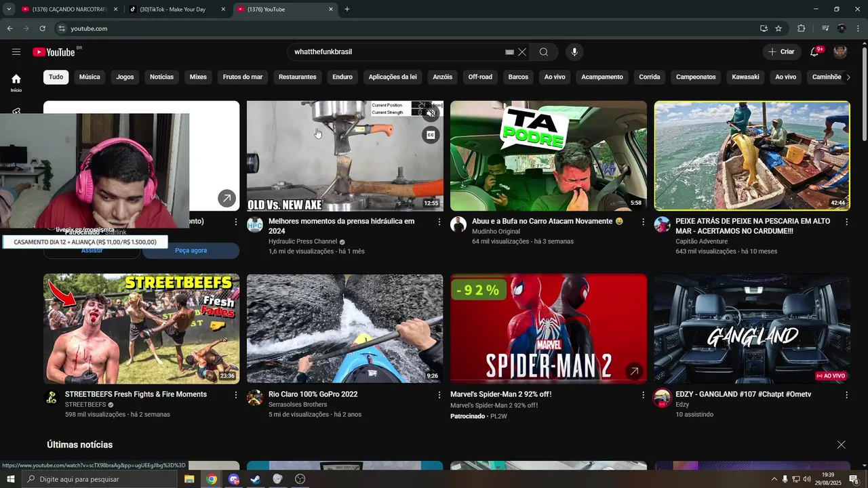Select the Restaurantes filter chip

click(297, 77)
